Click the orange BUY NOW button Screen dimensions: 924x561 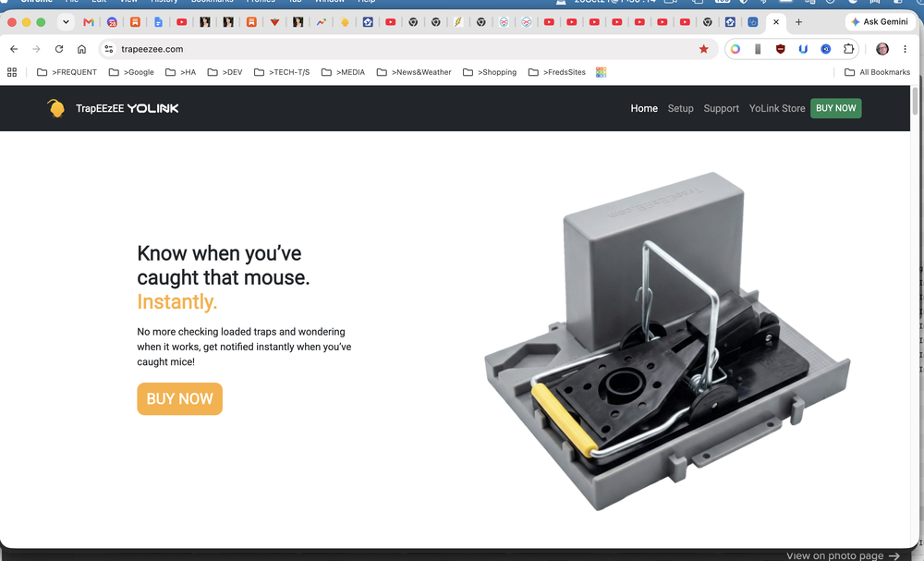(180, 399)
